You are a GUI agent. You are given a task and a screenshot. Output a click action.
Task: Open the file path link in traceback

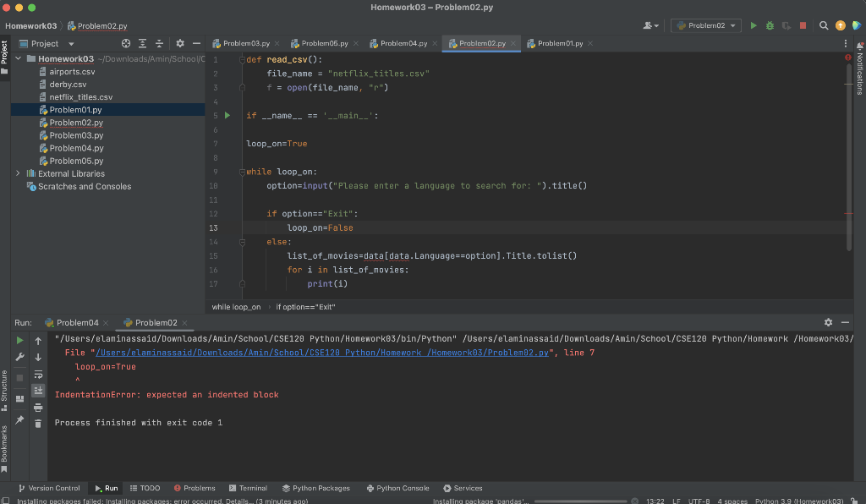[x=320, y=353]
